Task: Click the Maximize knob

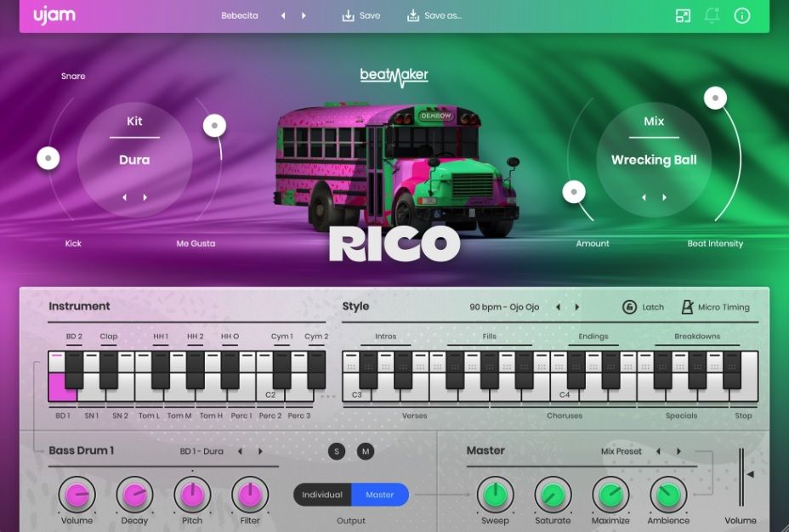Action: point(610,495)
